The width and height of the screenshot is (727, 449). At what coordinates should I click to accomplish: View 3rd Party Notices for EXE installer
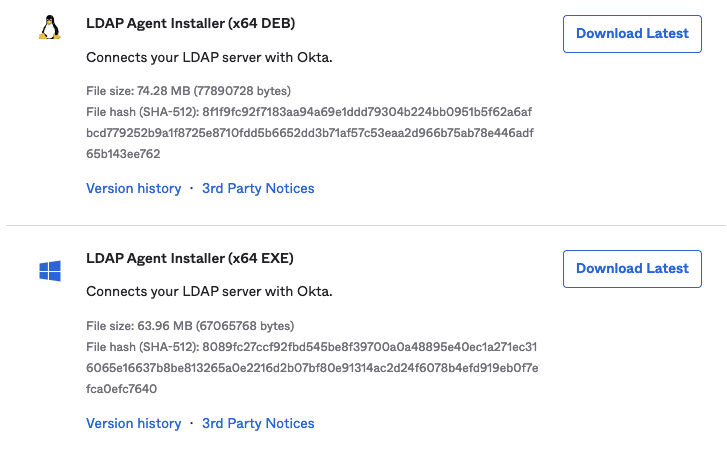pos(258,423)
